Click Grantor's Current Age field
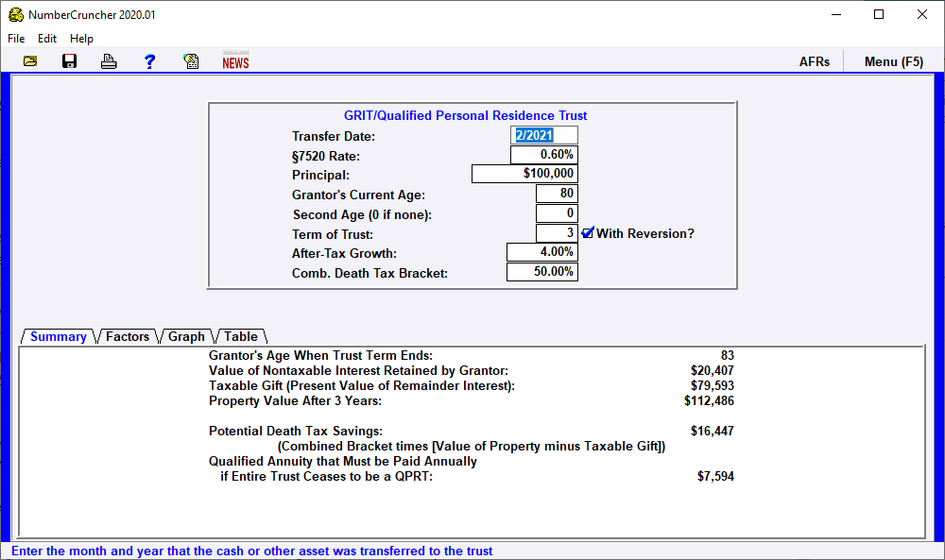The height and width of the screenshot is (560, 945). [557, 194]
